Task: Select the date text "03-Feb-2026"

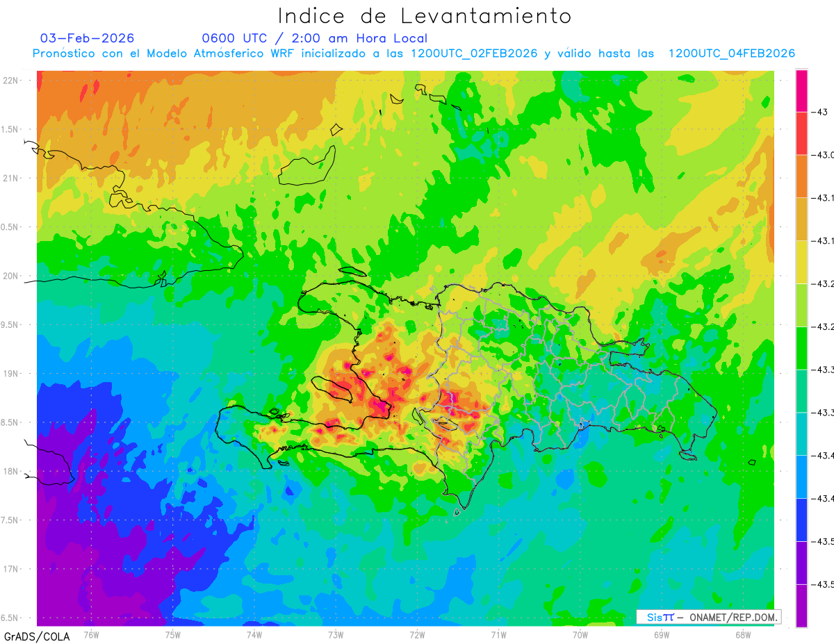Action: (87, 38)
